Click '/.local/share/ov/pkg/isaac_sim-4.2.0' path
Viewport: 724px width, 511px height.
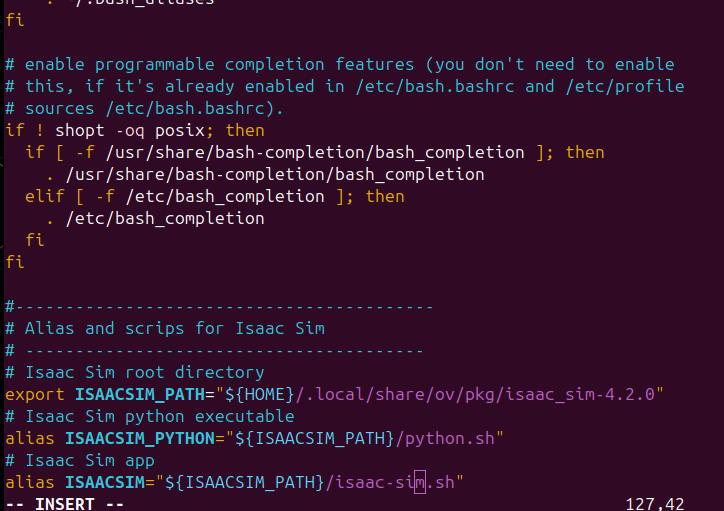click(475, 395)
